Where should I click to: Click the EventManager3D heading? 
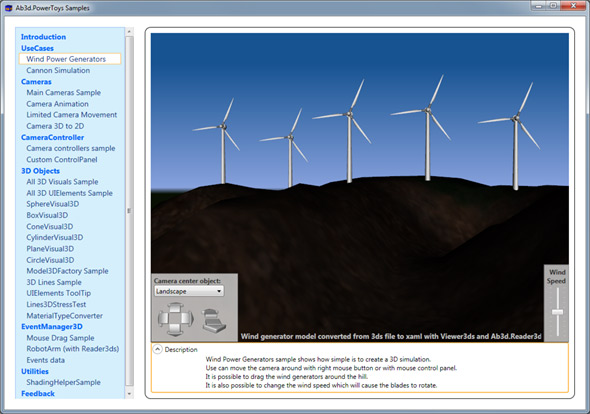52,327
